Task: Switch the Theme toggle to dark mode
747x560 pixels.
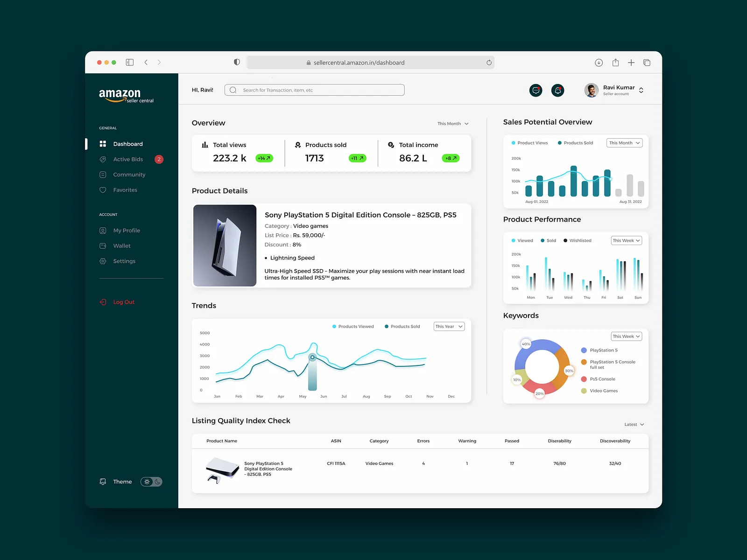Action: point(157,482)
